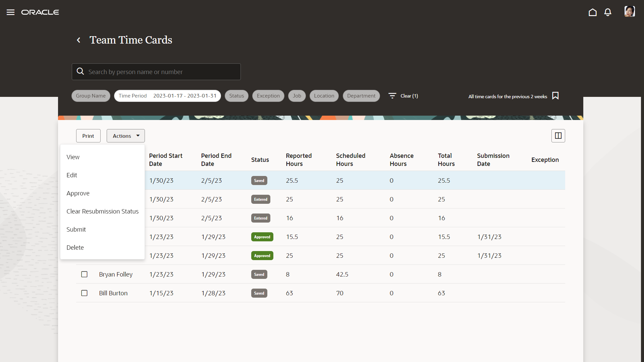Open the Time Period filter chip
Screen dimensions: 644x362
[167, 96]
